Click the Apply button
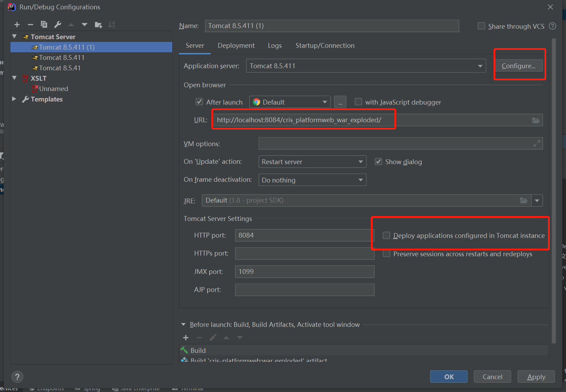The image size is (566, 392). [x=536, y=377]
